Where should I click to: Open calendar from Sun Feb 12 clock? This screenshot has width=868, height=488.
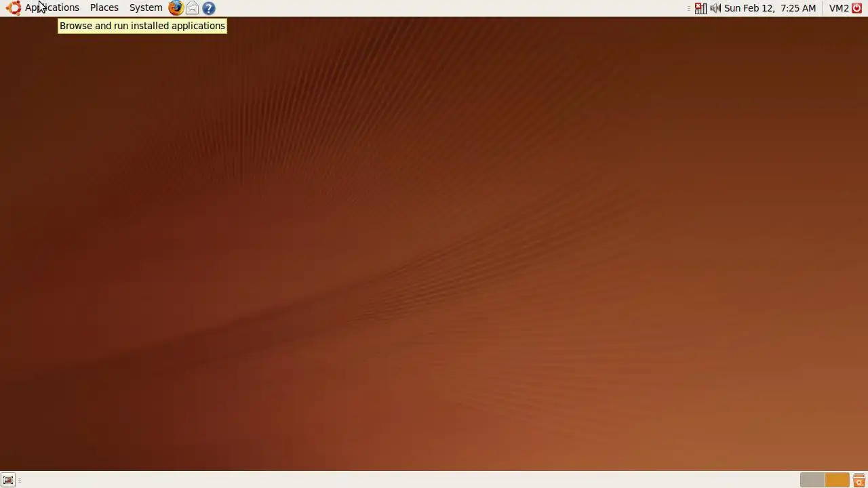coord(770,8)
